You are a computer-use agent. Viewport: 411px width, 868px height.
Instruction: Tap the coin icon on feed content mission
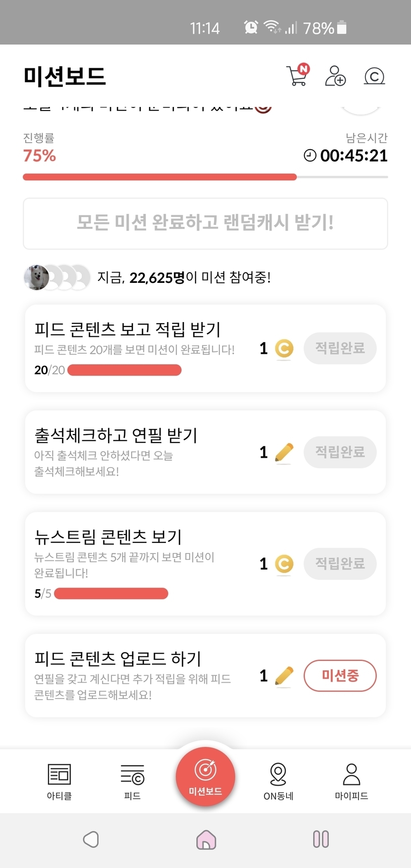pyautogui.click(x=284, y=348)
